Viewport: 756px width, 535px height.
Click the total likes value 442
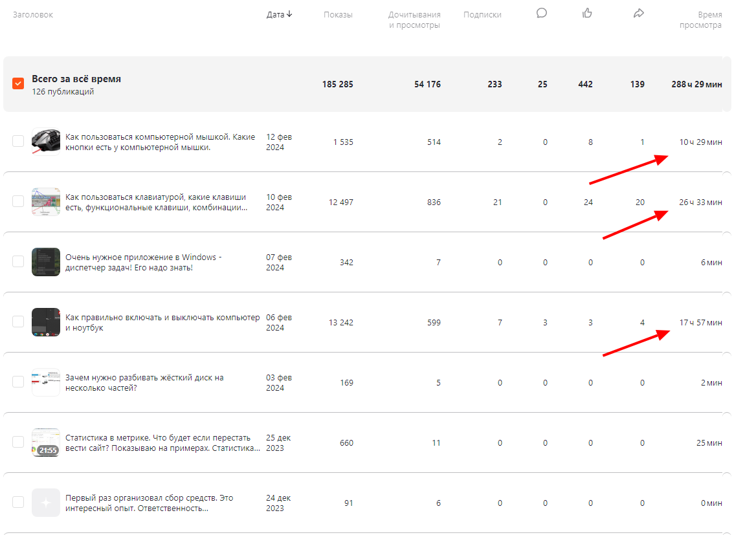point(585,84)
